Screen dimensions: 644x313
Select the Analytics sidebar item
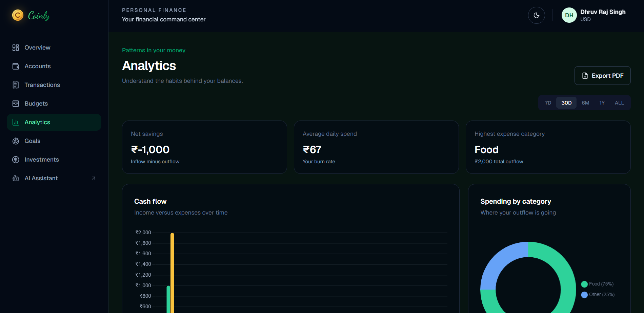[x=54, y=122]
